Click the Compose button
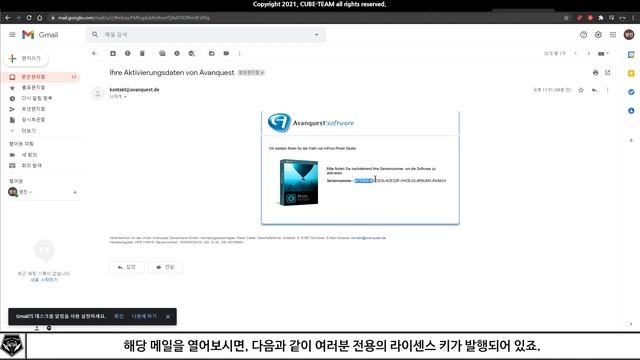Image resolution: width=640 pixels, height=360 pixels. [26, 58]
